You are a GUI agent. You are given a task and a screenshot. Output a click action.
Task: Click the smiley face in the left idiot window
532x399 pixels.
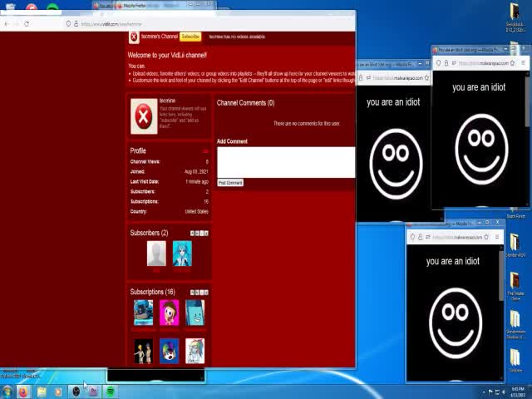pos(396,164)
